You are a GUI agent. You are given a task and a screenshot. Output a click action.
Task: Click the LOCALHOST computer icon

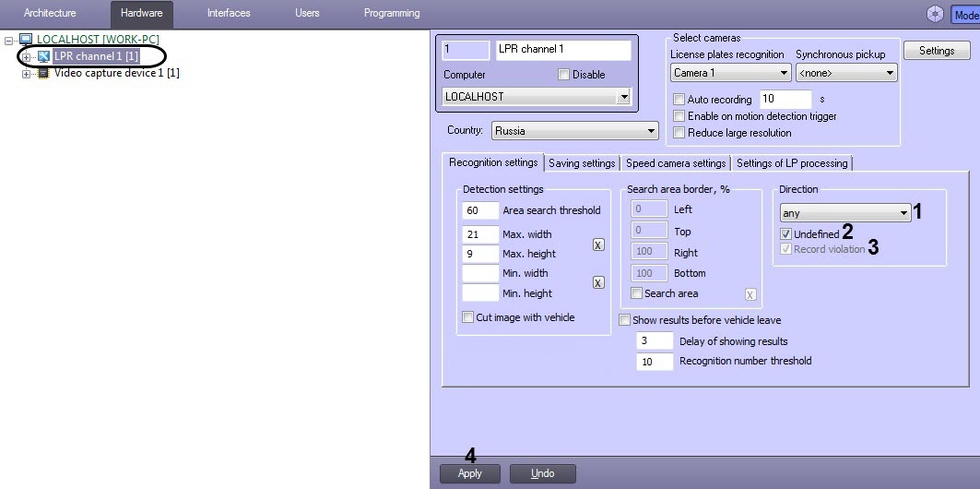pos(25,40)
